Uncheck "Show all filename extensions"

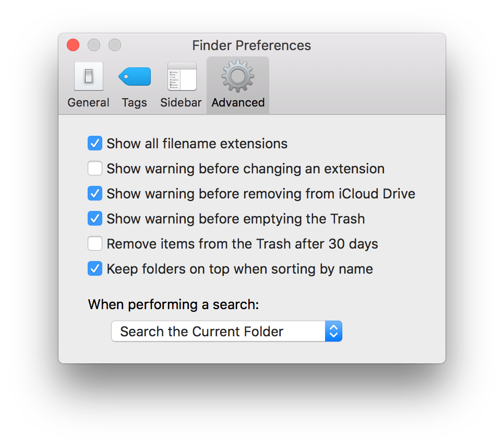94,143
